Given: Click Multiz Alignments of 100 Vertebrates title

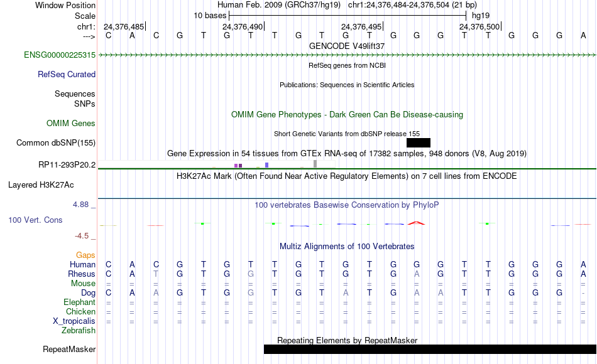Looking at the screenshot, I should [347, 246].
